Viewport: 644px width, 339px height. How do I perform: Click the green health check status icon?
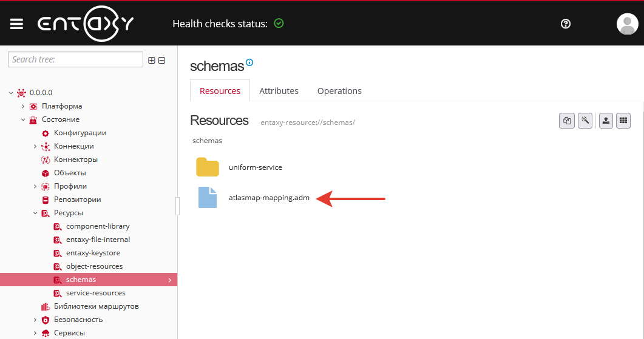(279, 24)
